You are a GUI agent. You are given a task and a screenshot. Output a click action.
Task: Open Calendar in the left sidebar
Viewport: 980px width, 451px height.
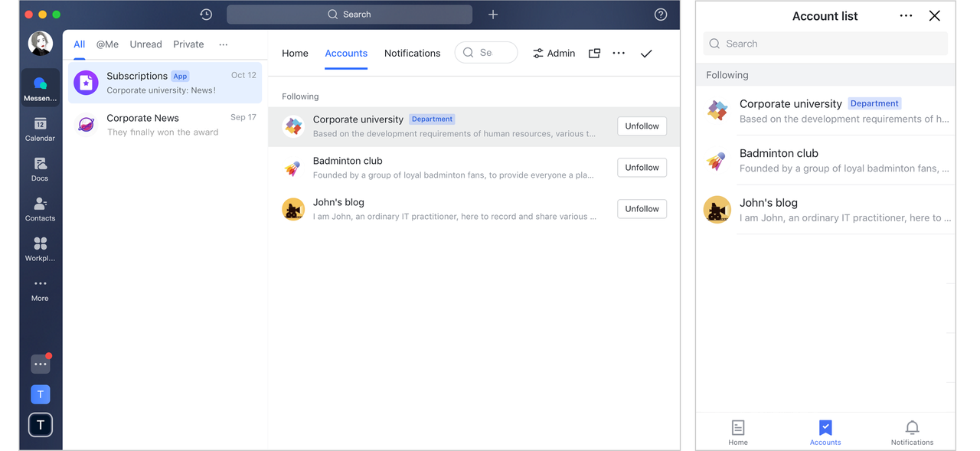click(x=40, y=129)
